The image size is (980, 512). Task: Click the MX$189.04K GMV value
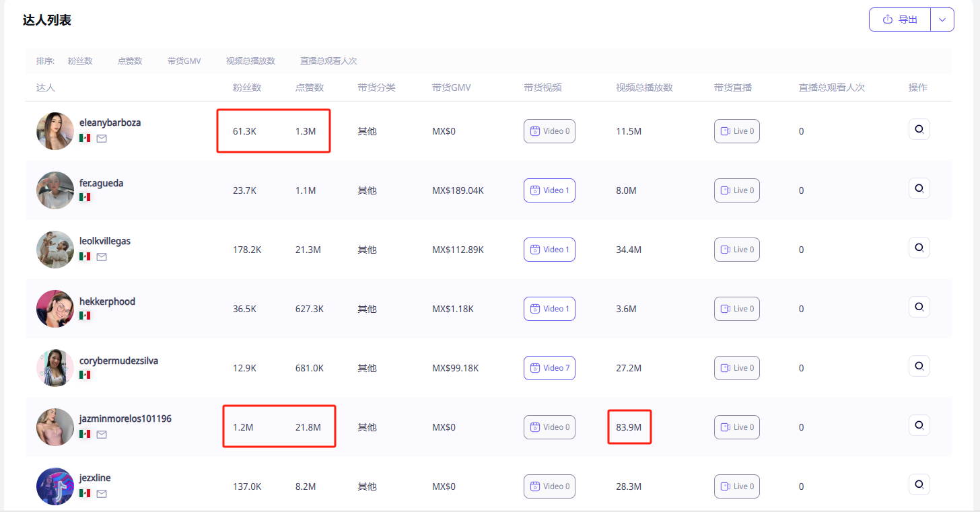click(458, 190)
